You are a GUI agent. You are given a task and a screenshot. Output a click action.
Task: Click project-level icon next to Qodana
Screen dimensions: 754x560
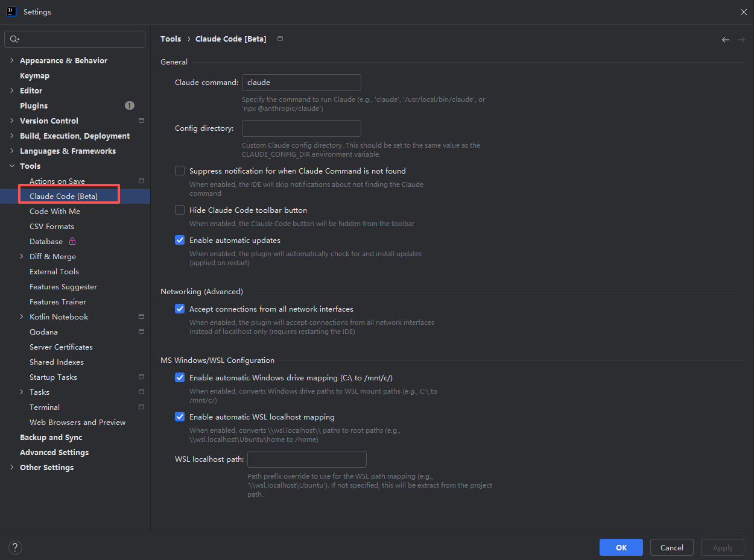(141, 332)
